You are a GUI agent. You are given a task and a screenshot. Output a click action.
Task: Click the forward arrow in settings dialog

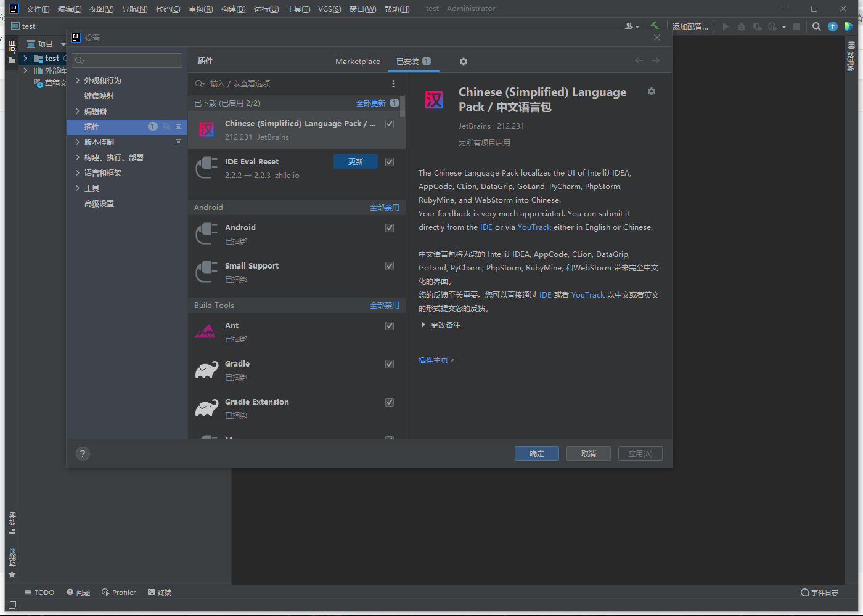click(x=655, y=60)
